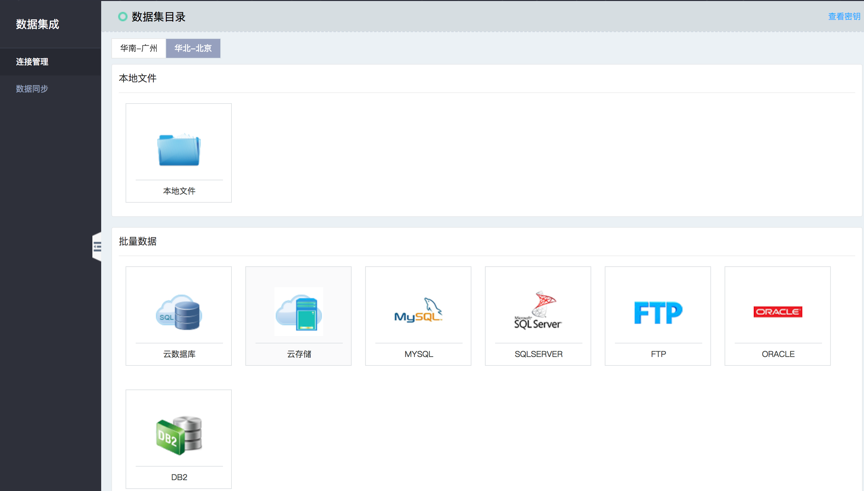This screenshot has width=864, height=491.
Task: Click the 数据集目录 page heading
Action: (158, 17)
